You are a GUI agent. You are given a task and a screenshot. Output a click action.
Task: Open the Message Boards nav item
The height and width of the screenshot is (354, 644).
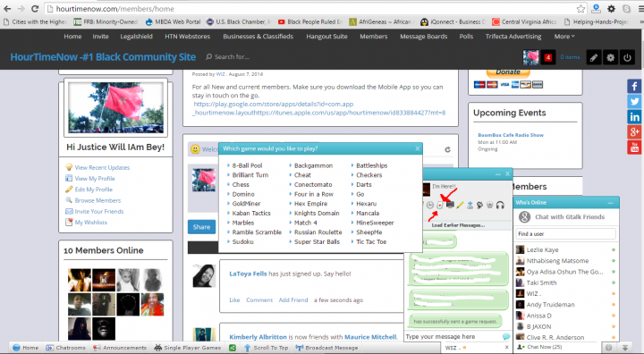click(x=423, y=36)
